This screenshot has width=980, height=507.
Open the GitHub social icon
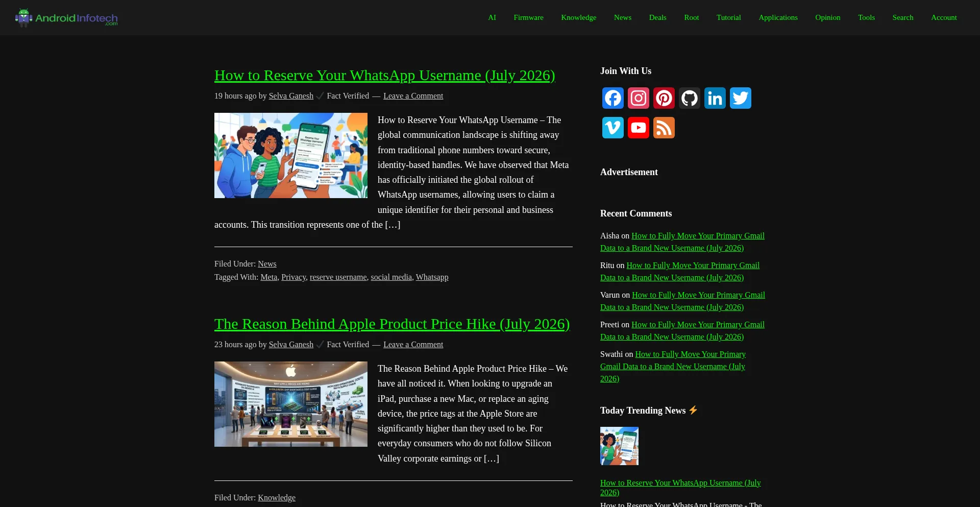click(x=690, y=98)
